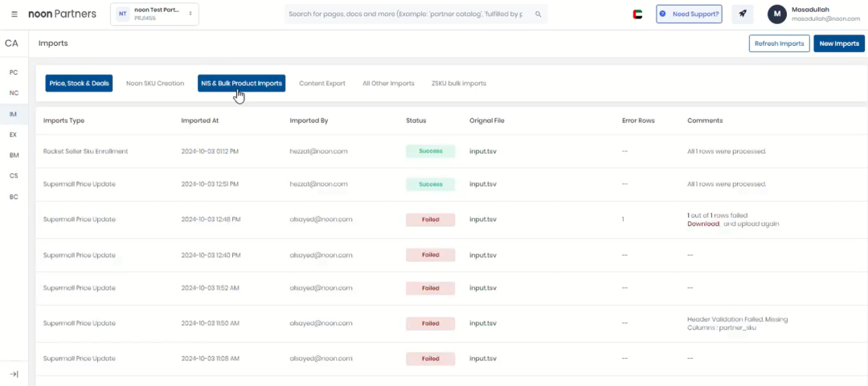Open the PC sidebar item

tap(14, 72)
